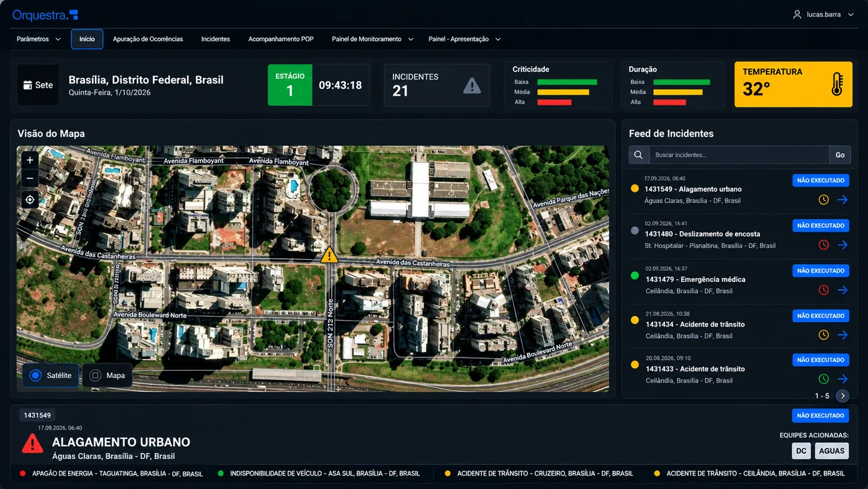868x489 pixels.
Task: Open Acompanhamento POP tab
Action: [x=281, y=39]
